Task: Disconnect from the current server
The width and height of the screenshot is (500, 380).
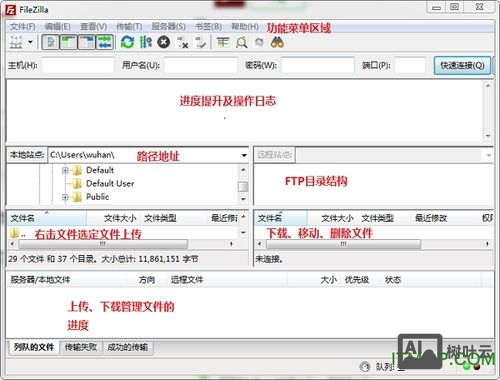Action: [x=182, y=42]
